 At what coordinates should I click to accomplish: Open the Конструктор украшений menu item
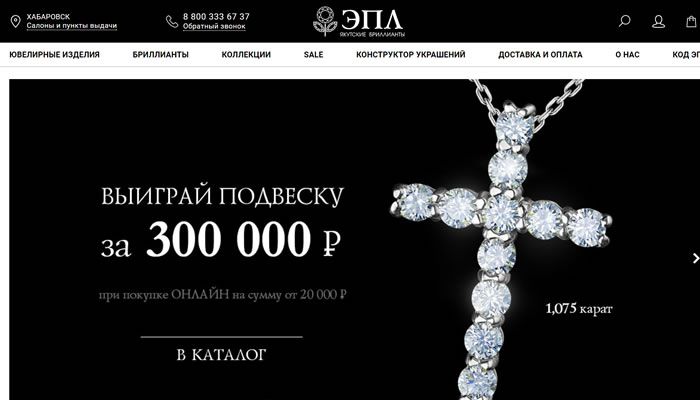click(411, 54)
